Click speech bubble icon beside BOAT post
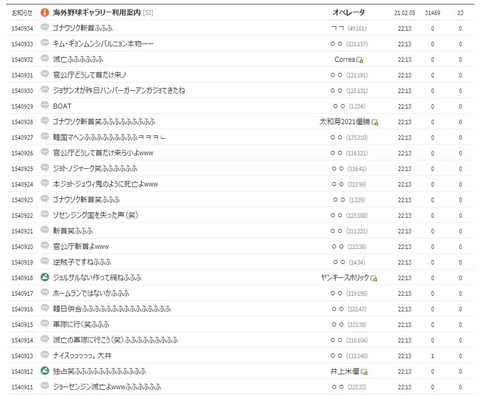 (45, 105)
